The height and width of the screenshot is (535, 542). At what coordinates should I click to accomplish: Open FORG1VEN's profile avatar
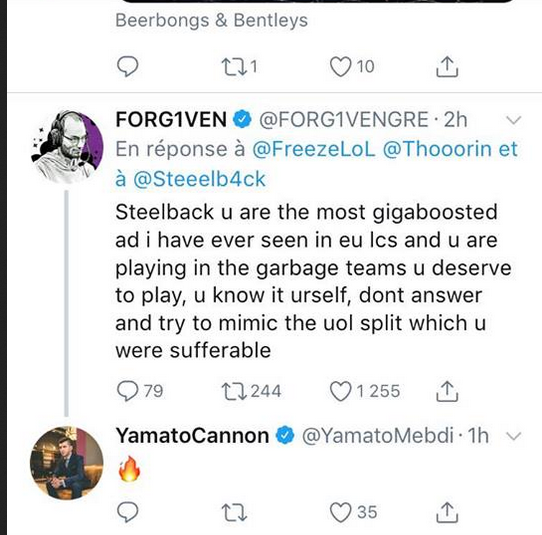[67, 146]
